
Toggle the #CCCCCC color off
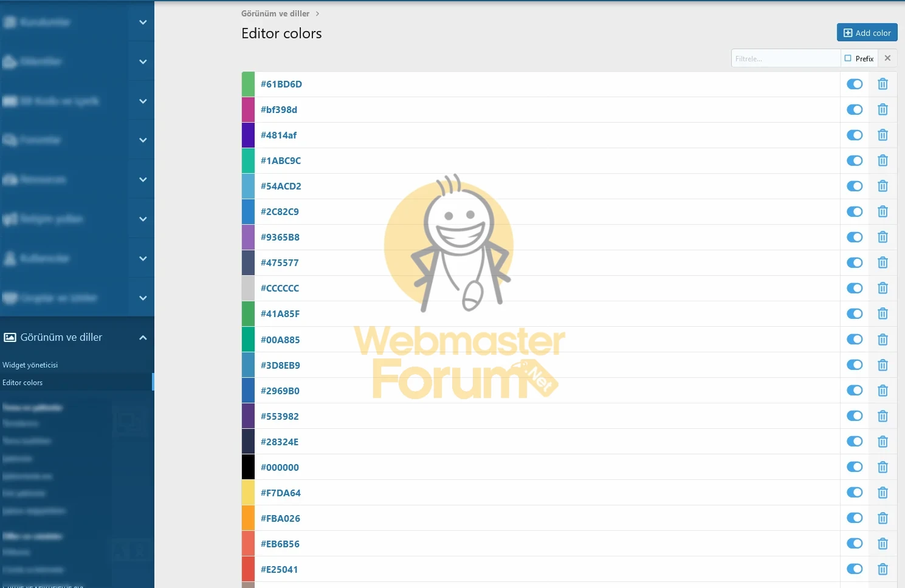click(x=855, y=288)
